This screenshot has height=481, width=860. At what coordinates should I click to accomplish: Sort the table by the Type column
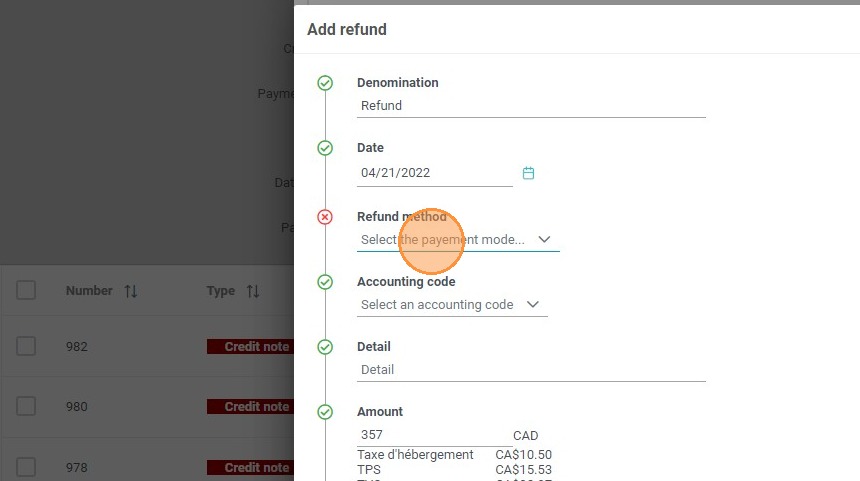tap(253, 291)
